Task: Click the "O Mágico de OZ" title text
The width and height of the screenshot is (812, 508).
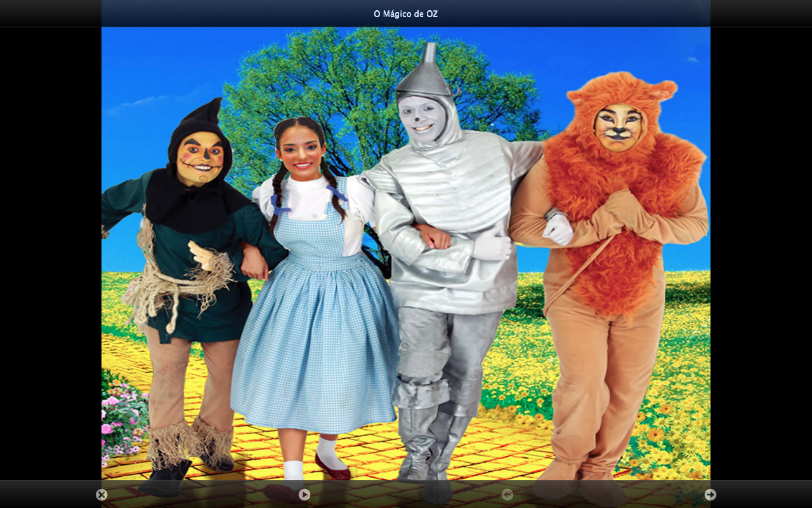Action: tap(406, 14)
